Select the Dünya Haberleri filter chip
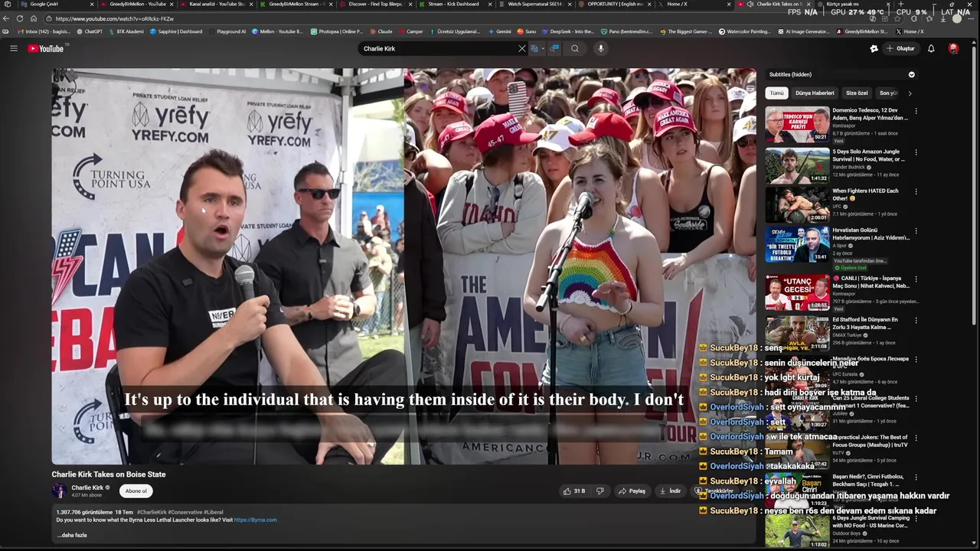The height and width of the screenshot is (551, 980). (x=815, y=93)
